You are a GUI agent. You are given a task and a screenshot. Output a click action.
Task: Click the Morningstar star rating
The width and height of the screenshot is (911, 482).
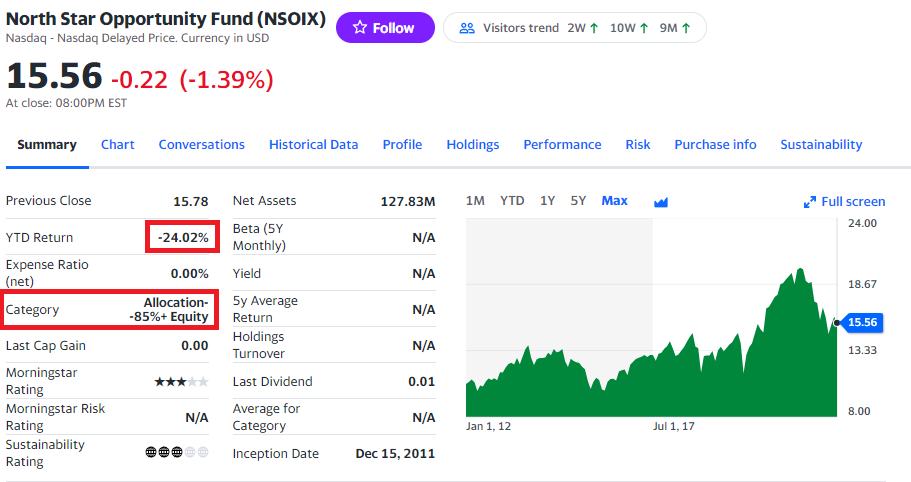coord(181,382)
